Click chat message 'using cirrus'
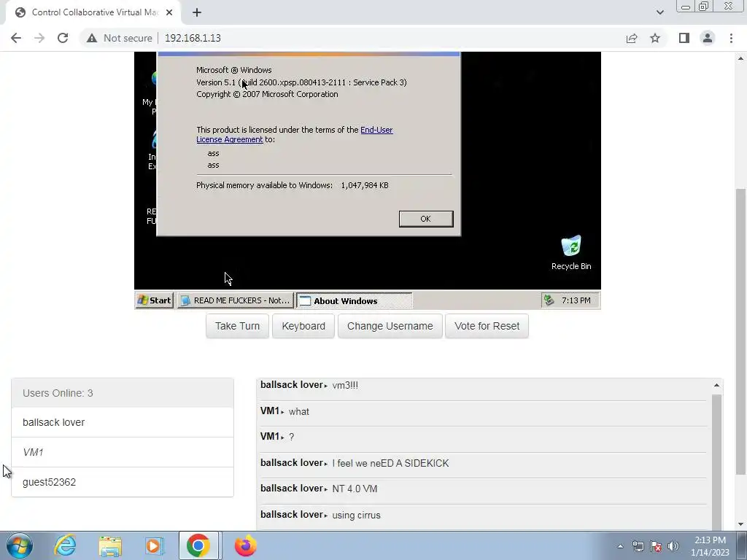The height and width of the screenshot is (560, 747). point(356,515)
